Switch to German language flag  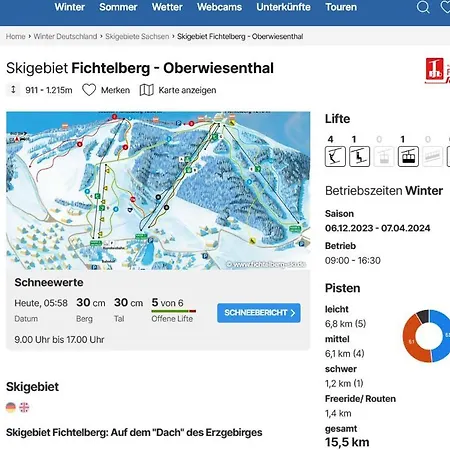click(x=11, y=407)
